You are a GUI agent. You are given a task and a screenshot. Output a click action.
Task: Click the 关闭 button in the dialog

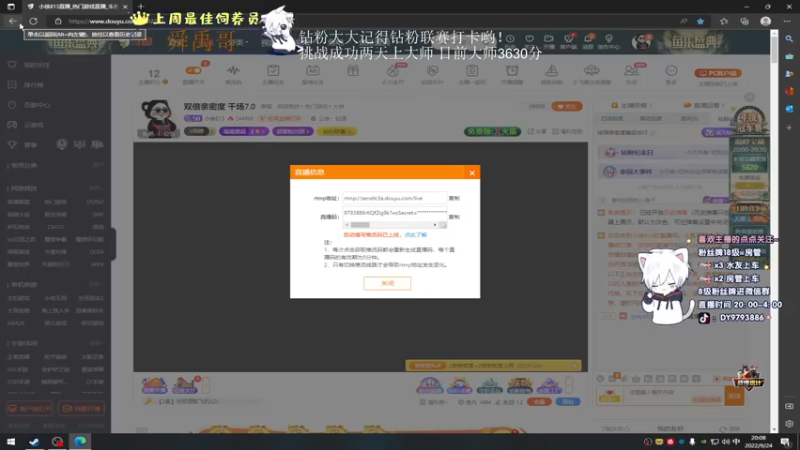pos(387,283)
